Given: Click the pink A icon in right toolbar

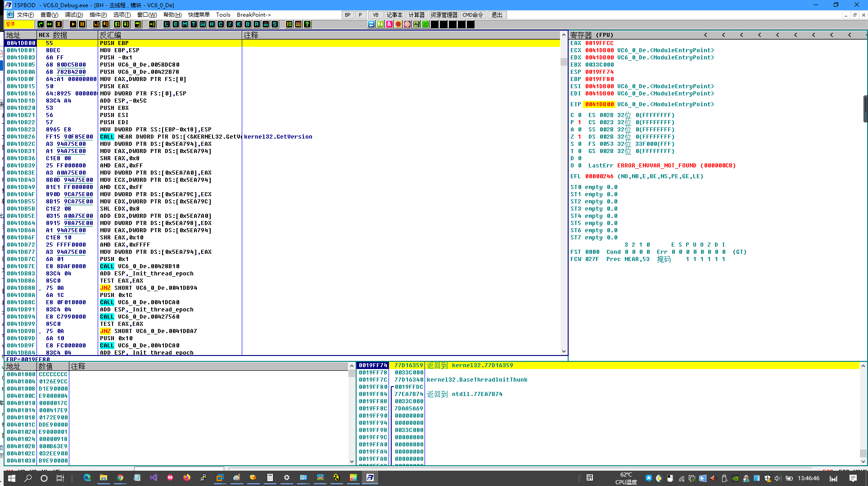Looking at the screenshot, I should (x=389, y=24).
